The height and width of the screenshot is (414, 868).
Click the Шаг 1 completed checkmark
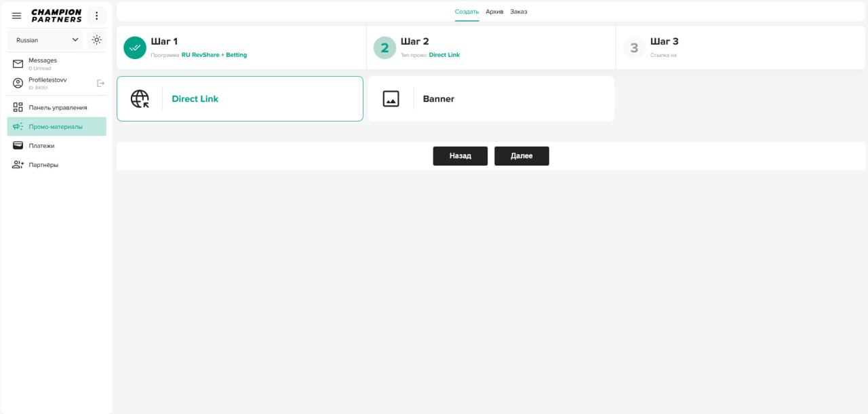pyautogui.click(x=135, y=48)
